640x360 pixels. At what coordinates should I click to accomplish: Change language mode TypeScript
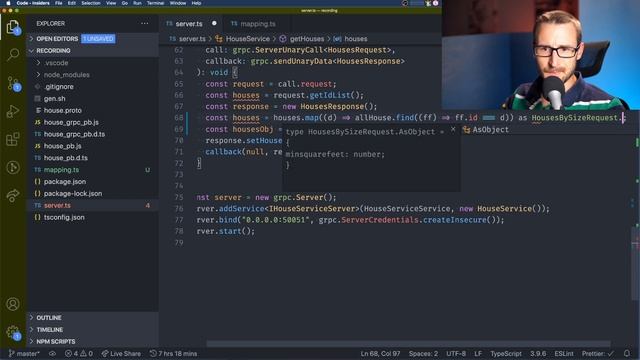point(506,353)
